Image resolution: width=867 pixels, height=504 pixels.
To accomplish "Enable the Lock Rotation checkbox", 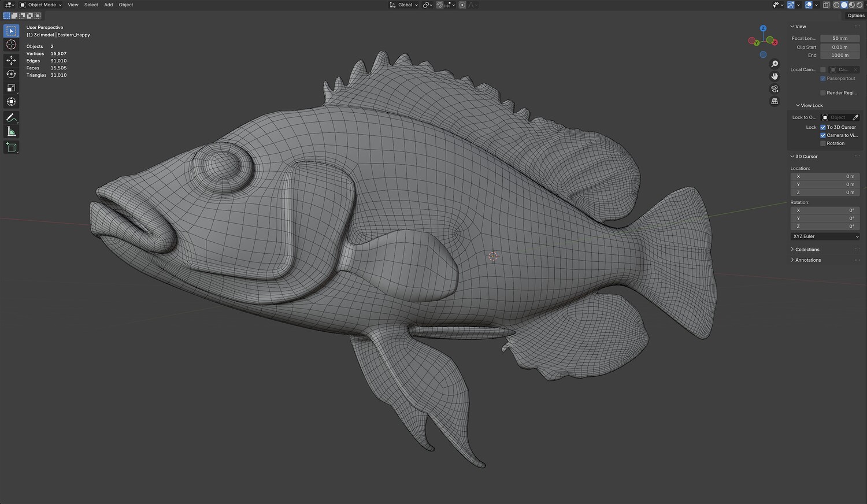I will [x=823, y=143].
